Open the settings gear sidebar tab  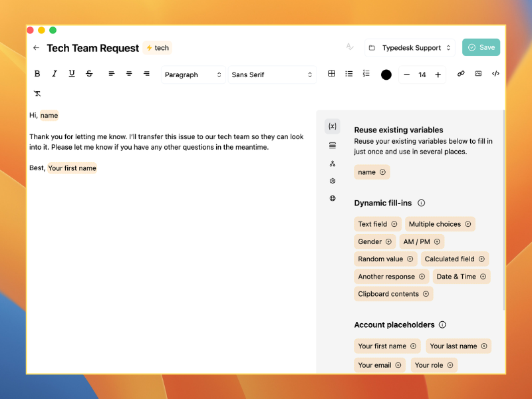click(332, 181)
